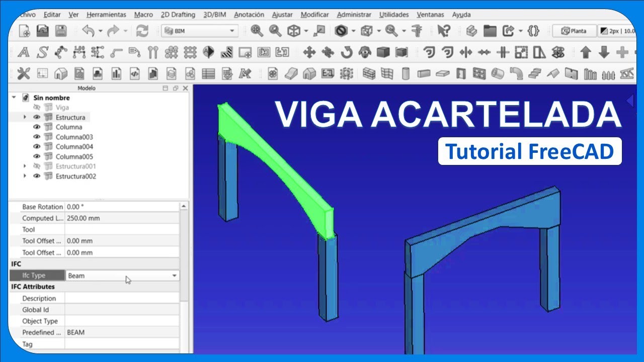This screenshot has width=644, height=362.
Task: Hide the Columna003 object via eye icon
Action: tap(37, 137)
